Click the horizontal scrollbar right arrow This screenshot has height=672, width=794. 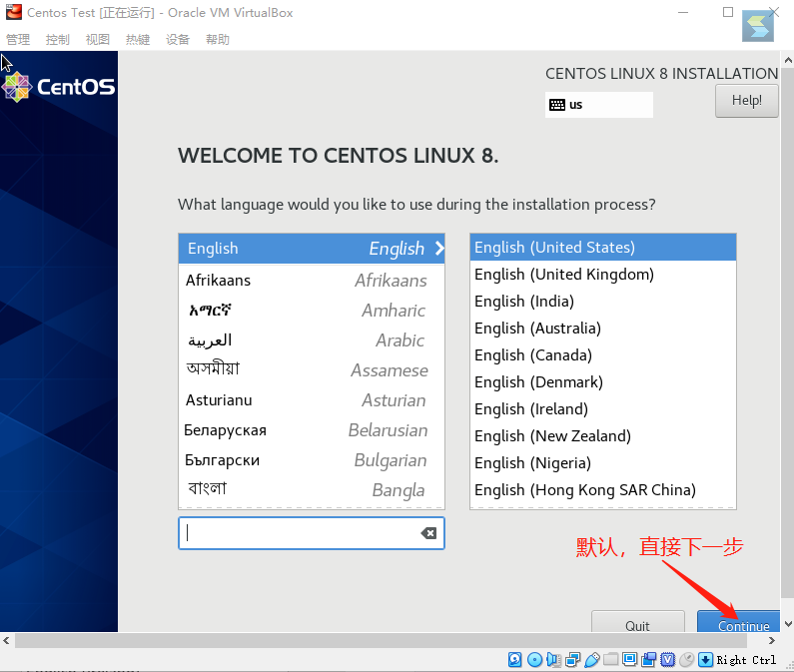coord(772,641)
